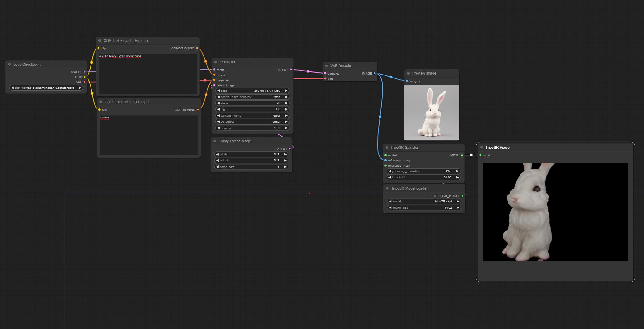Click the cfg slider field showing 8.0
The image size is (644, 329).
point(252,109)
